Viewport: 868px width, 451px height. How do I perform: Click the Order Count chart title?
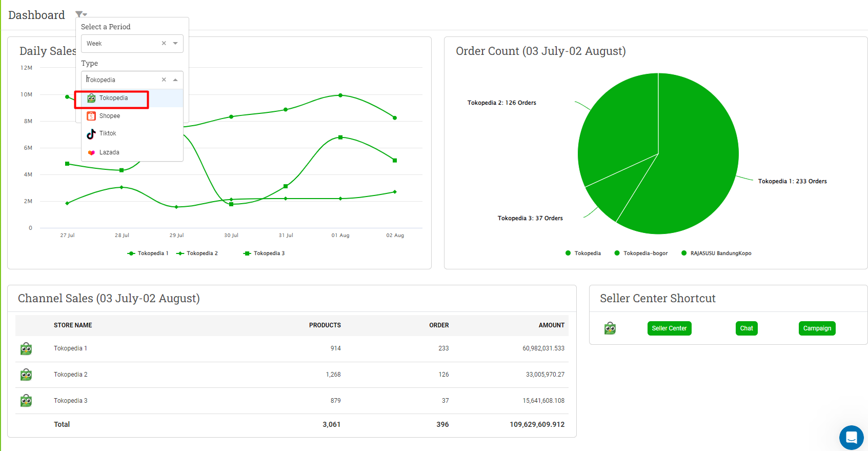click(x=541, y=51)
